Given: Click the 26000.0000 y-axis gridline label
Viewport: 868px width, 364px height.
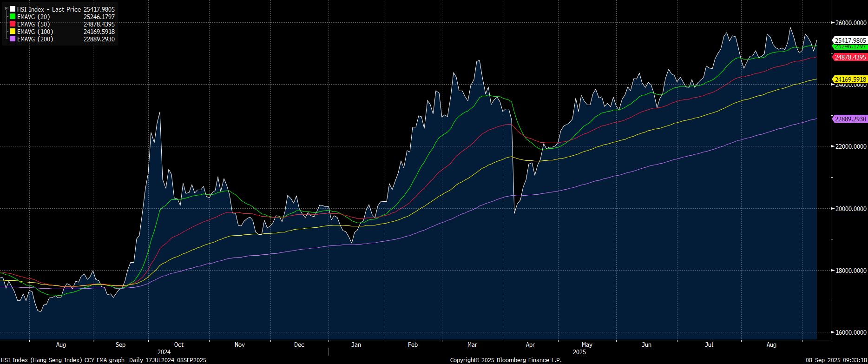Looking at the screenshot, I should (850, 23).
